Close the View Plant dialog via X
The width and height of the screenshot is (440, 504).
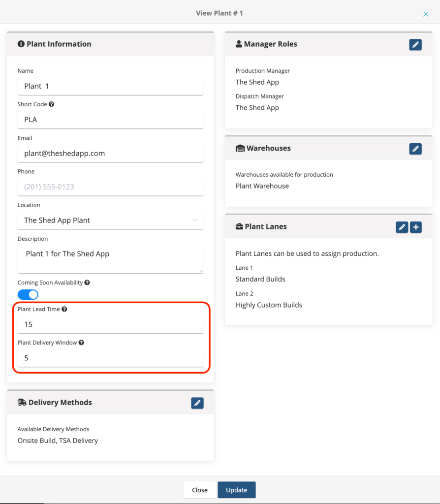pyautogui.click(x=426, y=14)
